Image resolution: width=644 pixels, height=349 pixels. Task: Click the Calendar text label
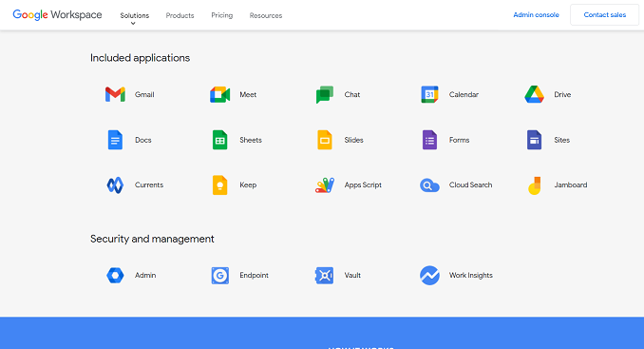click(464, 94)
